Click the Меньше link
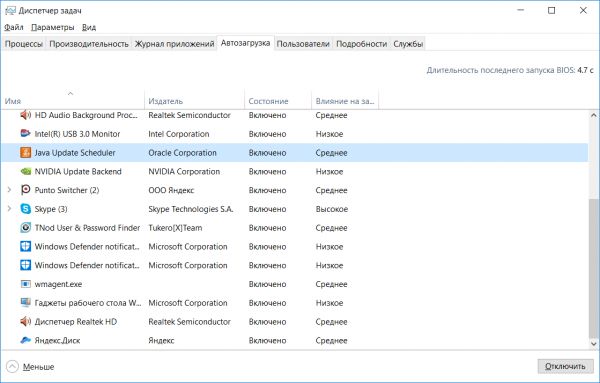This screenshot has width=600, height=383. tap(38, 367)
